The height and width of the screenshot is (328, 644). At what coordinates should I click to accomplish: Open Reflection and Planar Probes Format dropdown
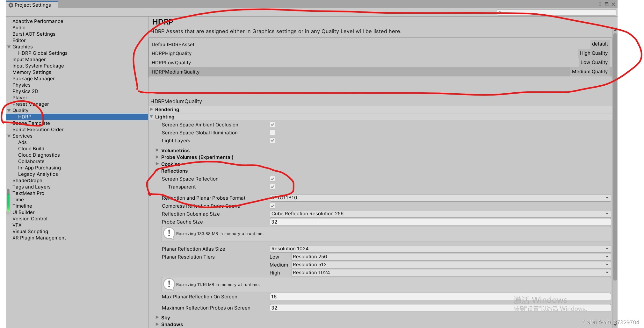(440, 198)
